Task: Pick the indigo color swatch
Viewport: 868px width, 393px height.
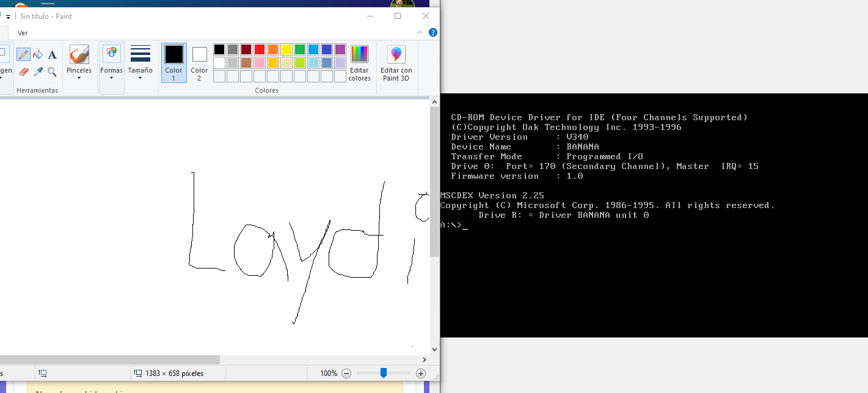Action: pyautogui.click(x=326, y=49)
